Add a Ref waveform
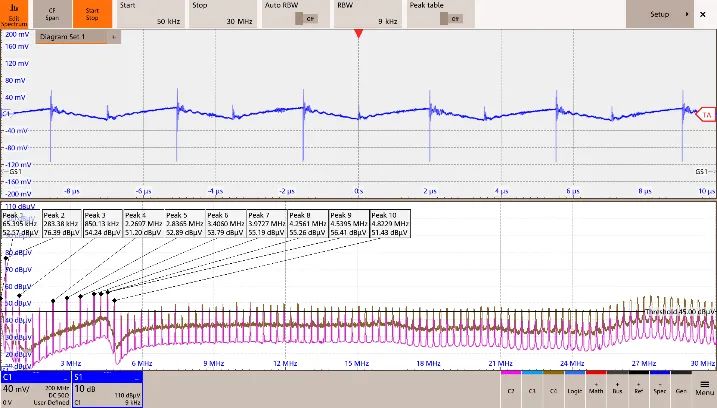Viewport: 717px width, 408px height. [638, 389]
